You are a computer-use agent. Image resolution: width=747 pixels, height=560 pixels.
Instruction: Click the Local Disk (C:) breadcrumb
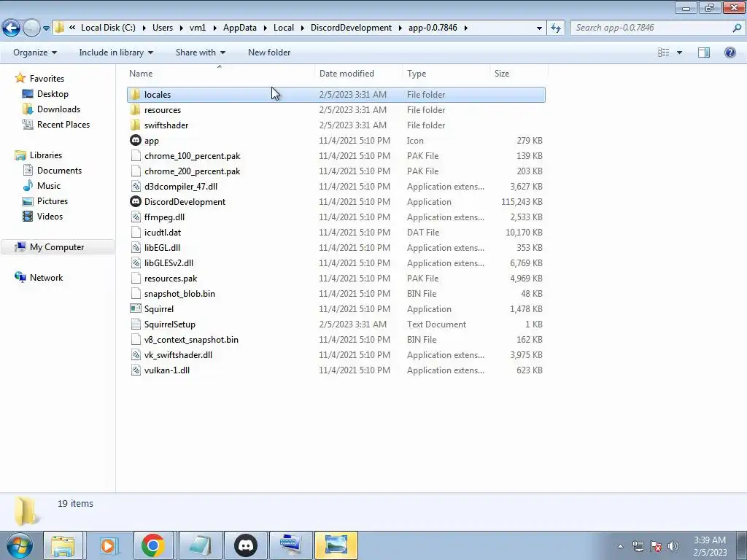pos(108,28)
